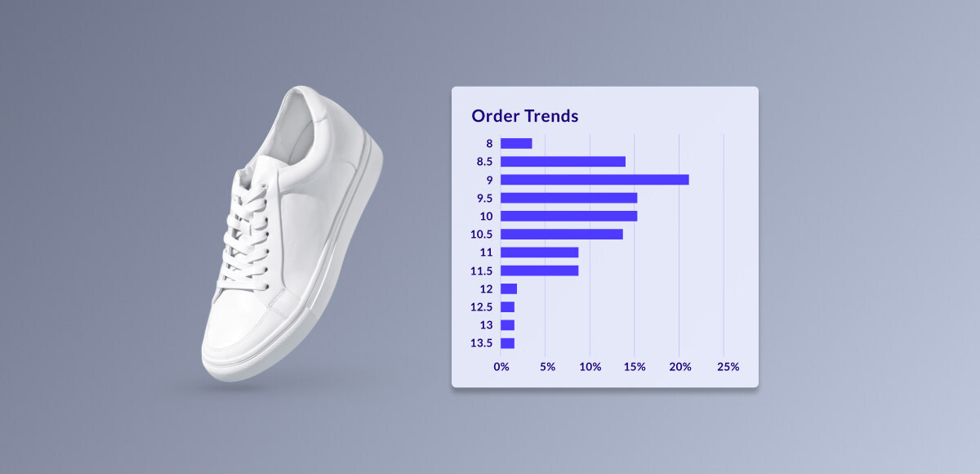Click the bar for size 11.5

click(539, 271)
